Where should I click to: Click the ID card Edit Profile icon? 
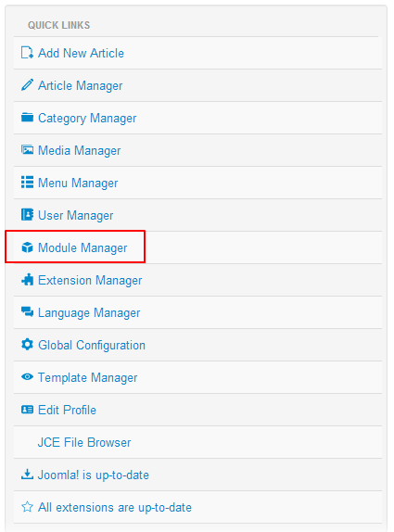(27, 410)
